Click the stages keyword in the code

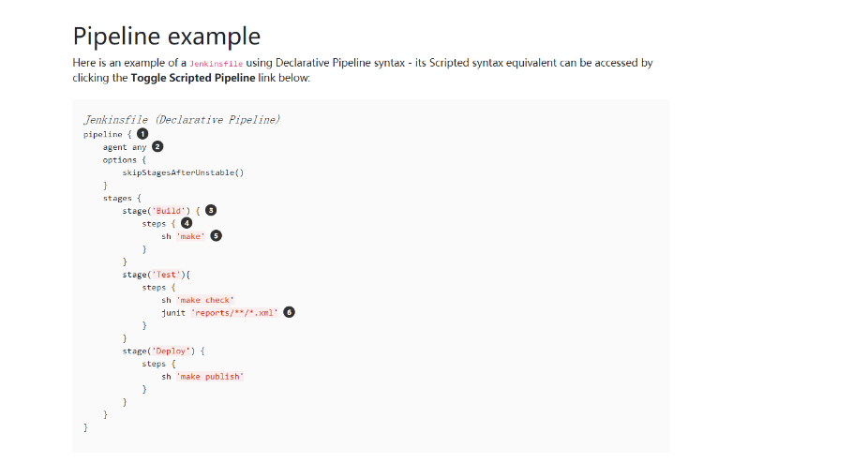(x=117, y=198)
